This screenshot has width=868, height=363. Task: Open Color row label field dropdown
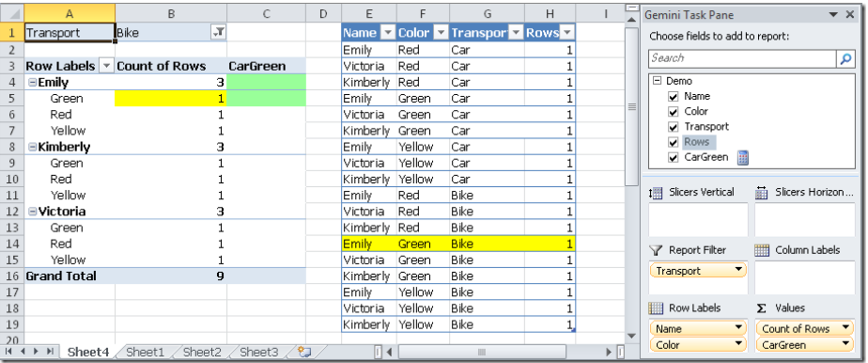point(738,345)
